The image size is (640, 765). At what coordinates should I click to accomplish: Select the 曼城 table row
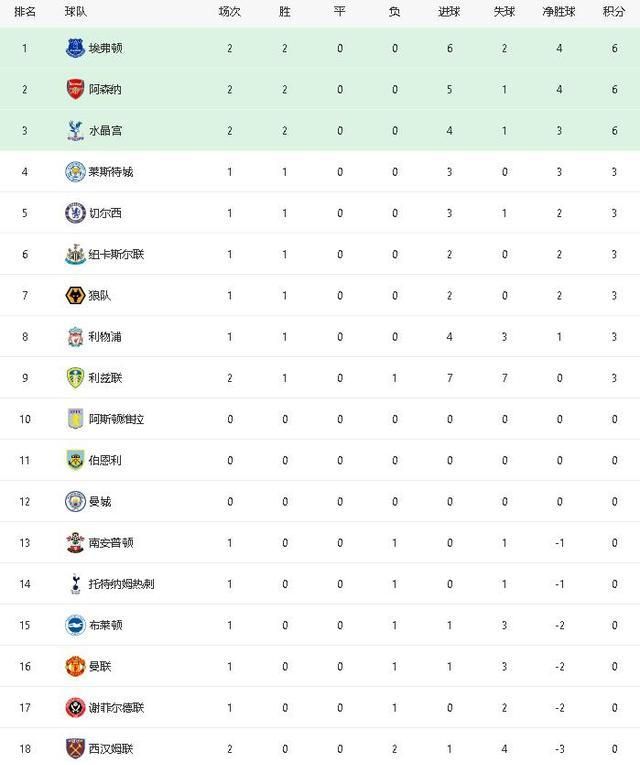[x=320, y=502]
